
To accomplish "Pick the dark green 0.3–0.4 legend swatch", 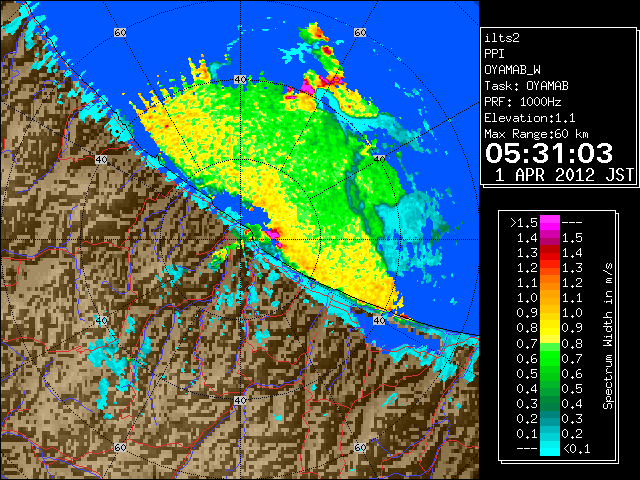I will (x=549, y=404).
